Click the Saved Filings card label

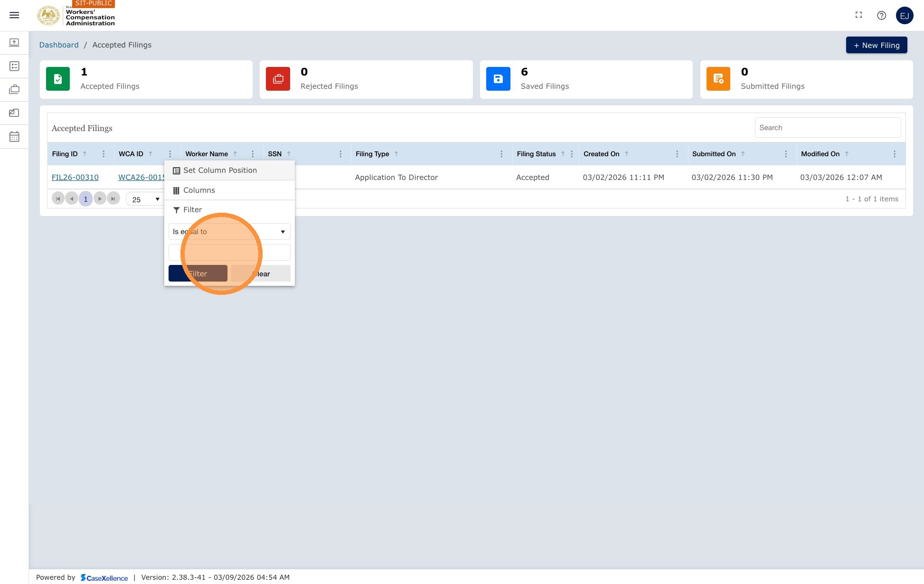545,86
